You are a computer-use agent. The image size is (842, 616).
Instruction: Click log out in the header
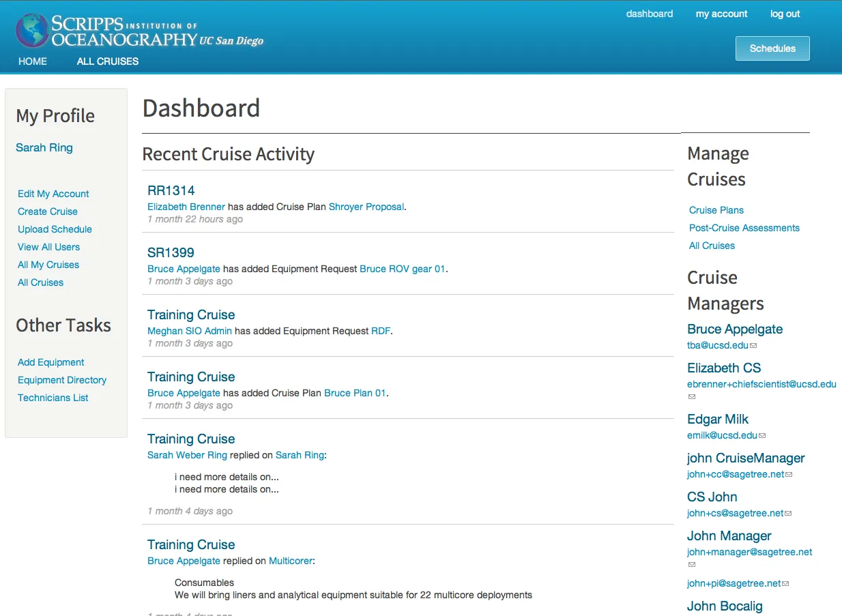pyautogui.click(x=785, y=14)
